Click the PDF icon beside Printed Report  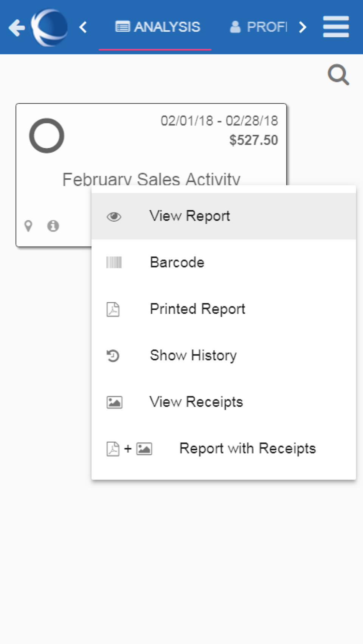coord(113,309)
